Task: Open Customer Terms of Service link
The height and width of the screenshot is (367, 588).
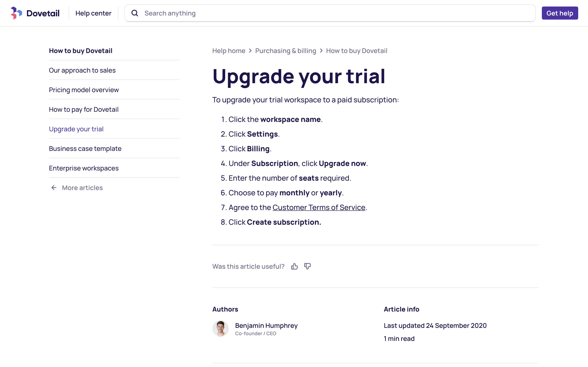Action: [x=319, y=208]
